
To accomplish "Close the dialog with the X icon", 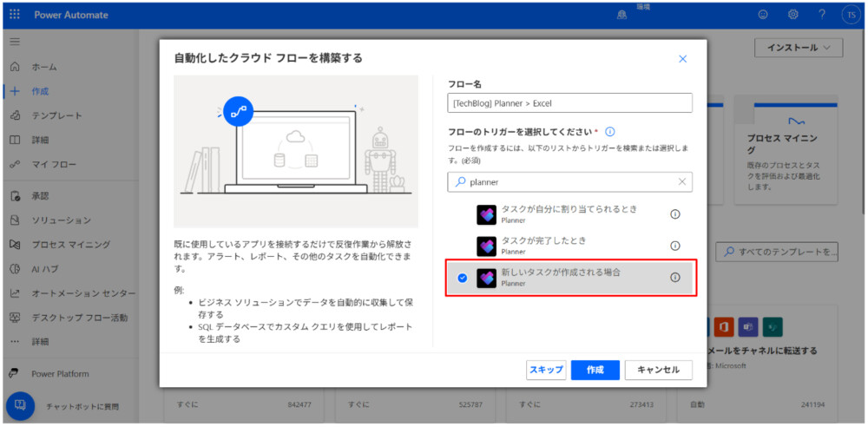I will coord(682,59).
